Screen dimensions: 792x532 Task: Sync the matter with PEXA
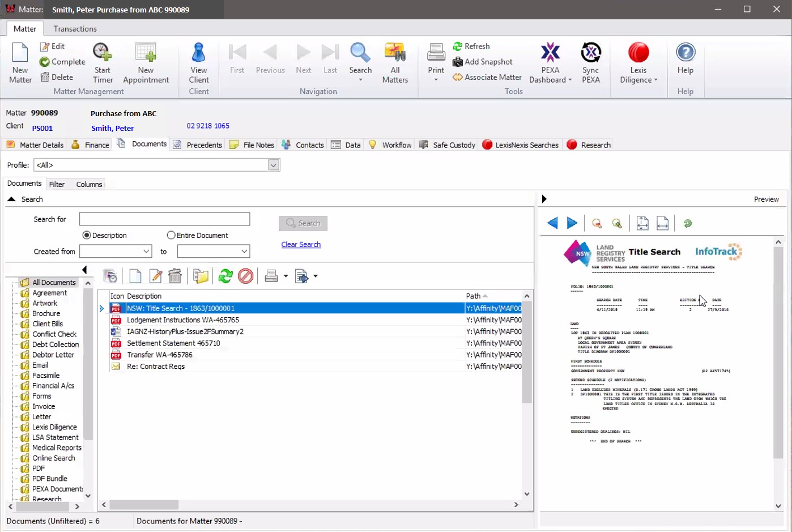pyautogui.click(x=590, y=62)
